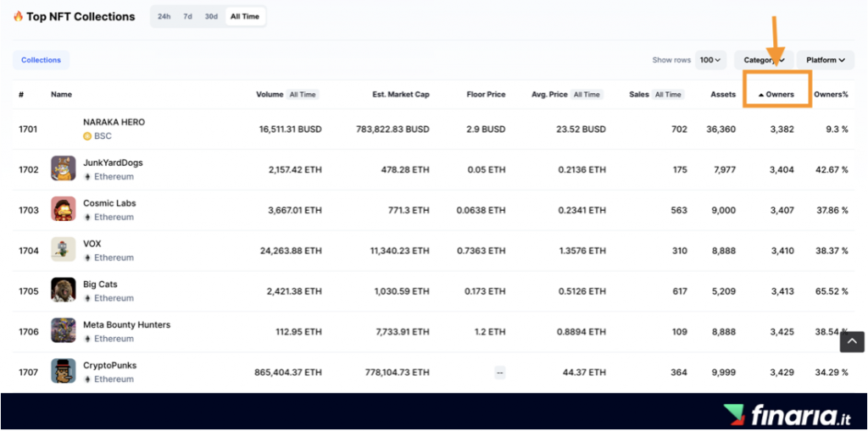
Task: Select the 24h time range
Action: pyautogui.click(x=164, y=17)
